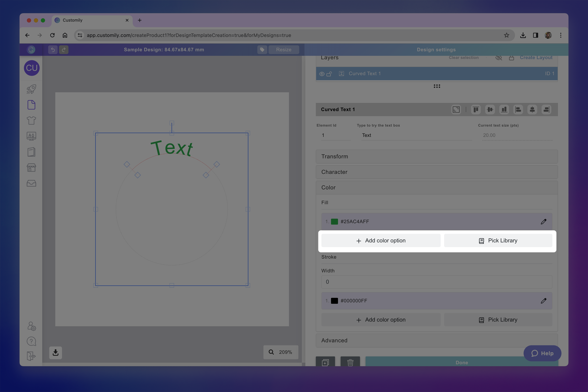Open a new browser tab

tap(140, 20)
